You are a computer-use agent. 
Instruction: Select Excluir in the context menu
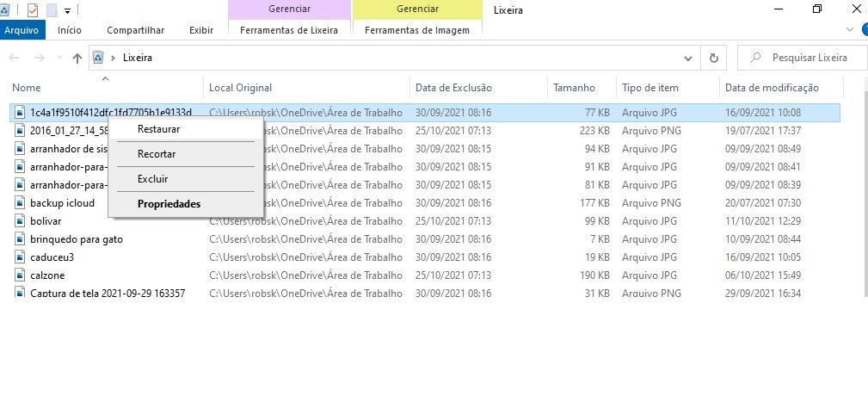point(152,179)
